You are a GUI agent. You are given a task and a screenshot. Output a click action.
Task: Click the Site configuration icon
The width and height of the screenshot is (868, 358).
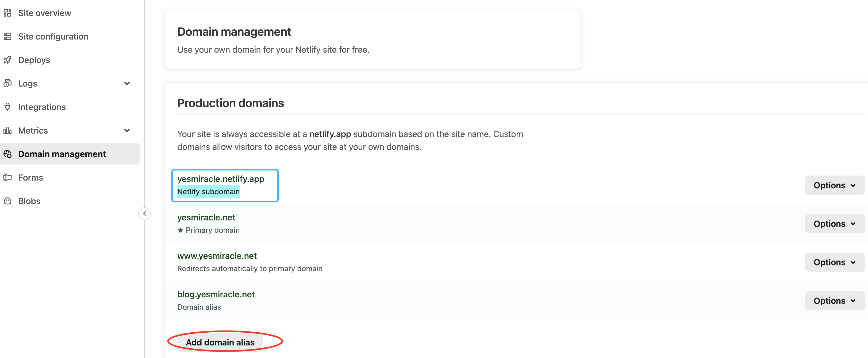point(8,36)
